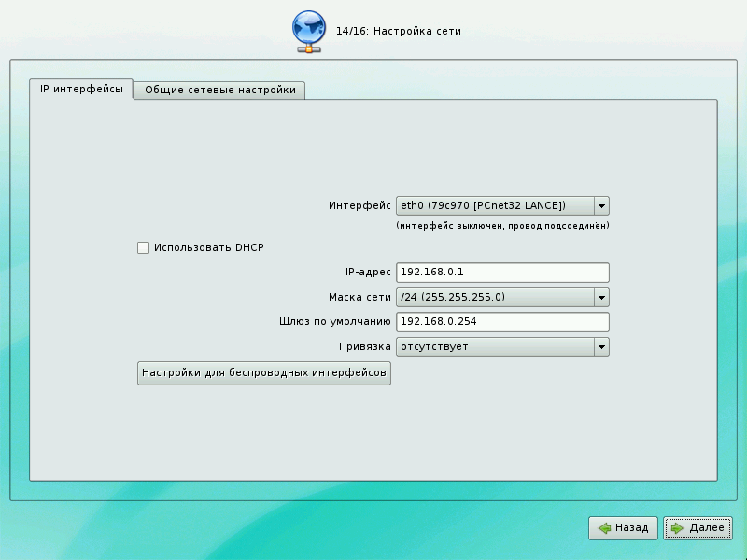Viewport: 747px width, 560px height.
Task: Click the green arrow icon on Далее
Action: click(678, 528)
